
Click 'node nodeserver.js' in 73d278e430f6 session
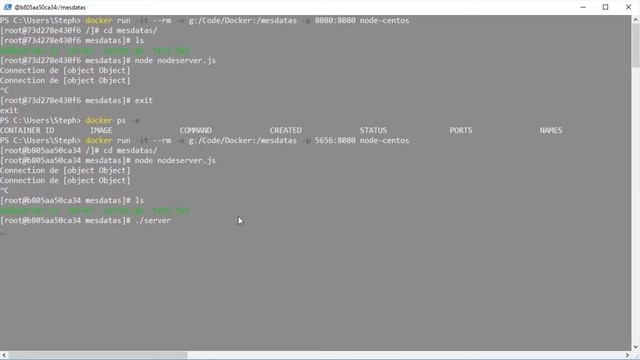[175, 60]
